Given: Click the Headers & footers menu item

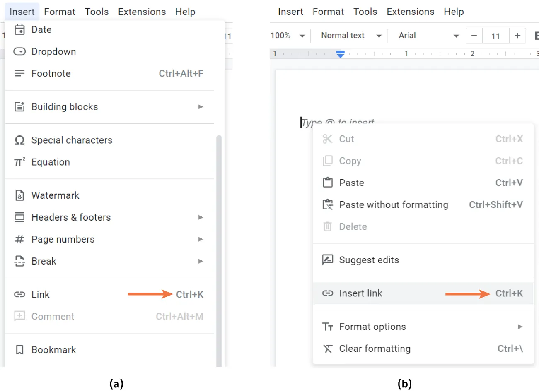Looking at the screenshot, I should tap(71, 217).
